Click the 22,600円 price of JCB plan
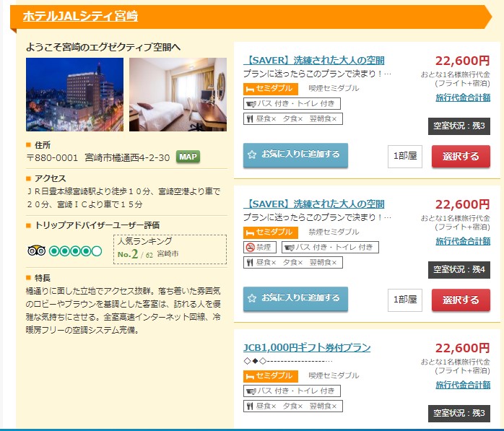Image resolution: width=504 pixels, height=431 pixels. tap(462, 348)
